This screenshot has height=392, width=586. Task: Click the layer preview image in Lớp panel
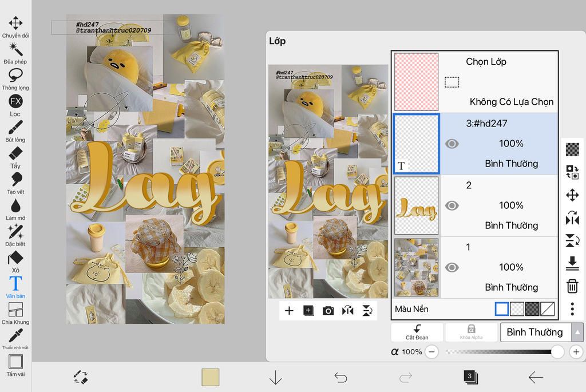tap(328, 181)
